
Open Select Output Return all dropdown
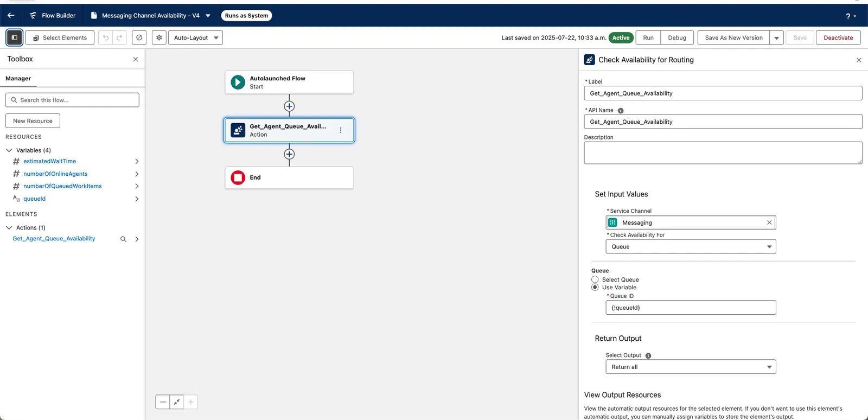(x=691, y=367)
